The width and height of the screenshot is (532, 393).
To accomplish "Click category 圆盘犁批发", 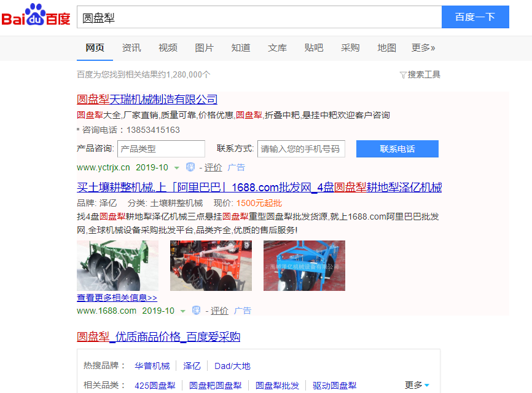I will [277, 386].
